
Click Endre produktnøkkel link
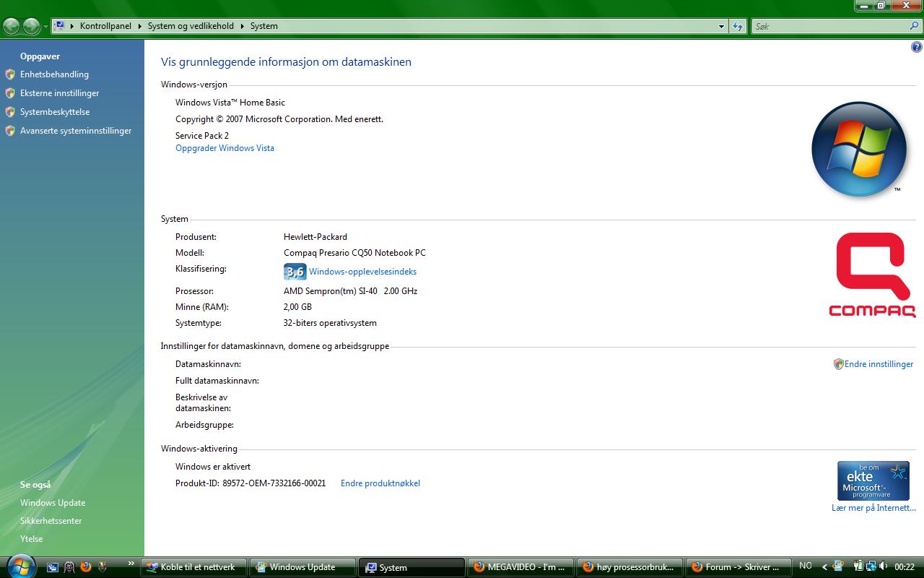tap(380, 483)
